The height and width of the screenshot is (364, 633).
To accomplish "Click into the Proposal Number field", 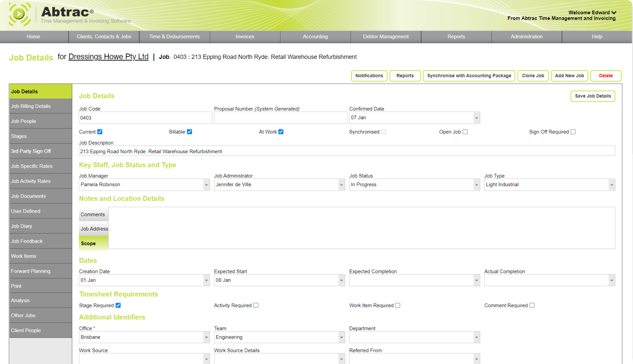I will point(280,118).
